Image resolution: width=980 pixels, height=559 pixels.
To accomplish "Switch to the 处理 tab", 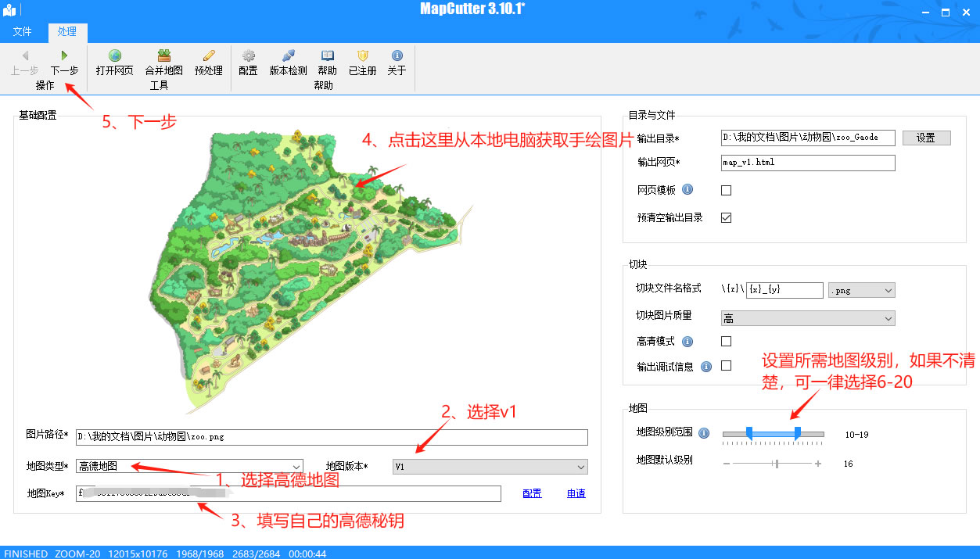I will (x=67, y=31).
